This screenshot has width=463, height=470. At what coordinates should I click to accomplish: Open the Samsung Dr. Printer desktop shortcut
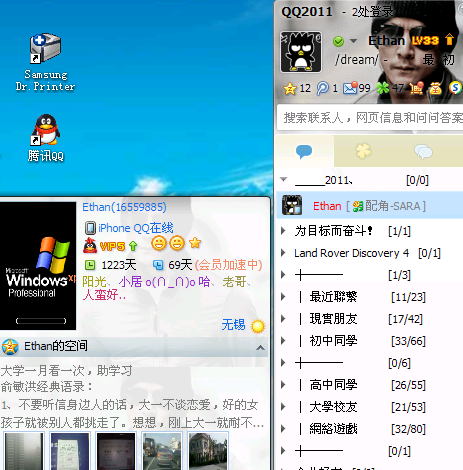coord(46,62)
